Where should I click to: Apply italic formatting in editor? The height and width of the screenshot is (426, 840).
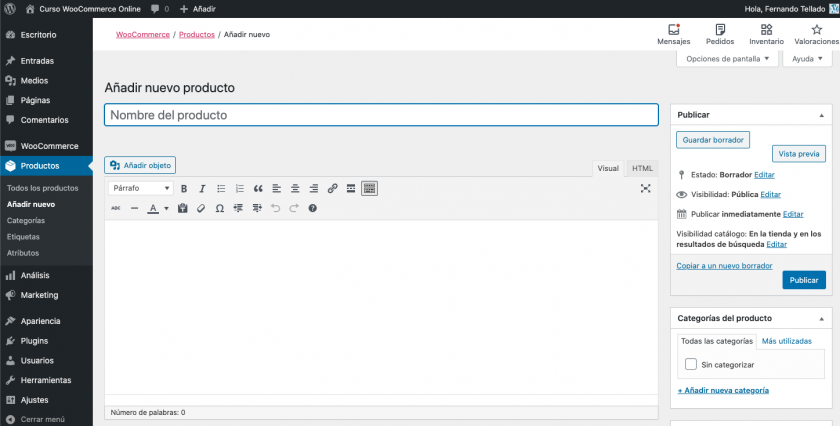coord(202,188)
